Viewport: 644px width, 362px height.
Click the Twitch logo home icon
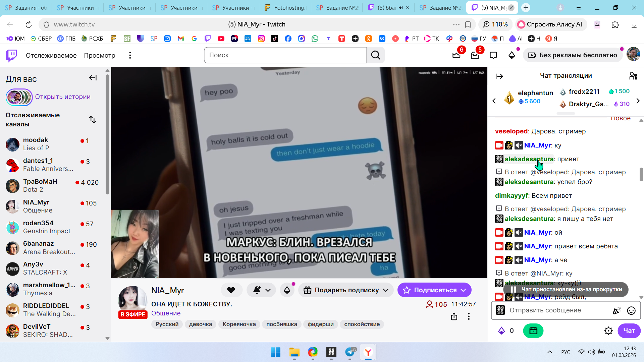11,55
